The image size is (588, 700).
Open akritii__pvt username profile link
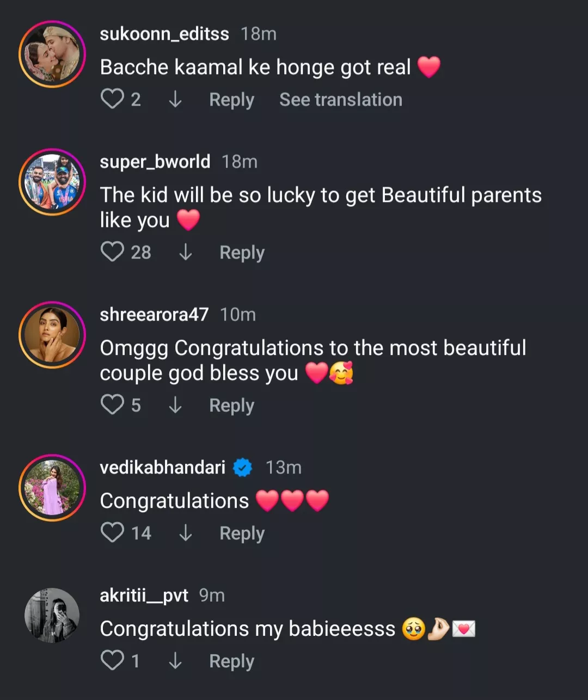pyautogui.click(x=144, y=595)
